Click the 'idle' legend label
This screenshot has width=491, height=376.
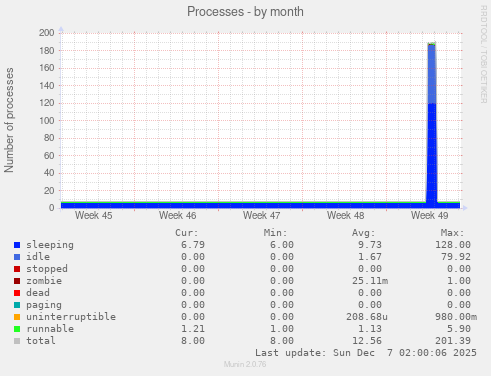pos(38,257)
